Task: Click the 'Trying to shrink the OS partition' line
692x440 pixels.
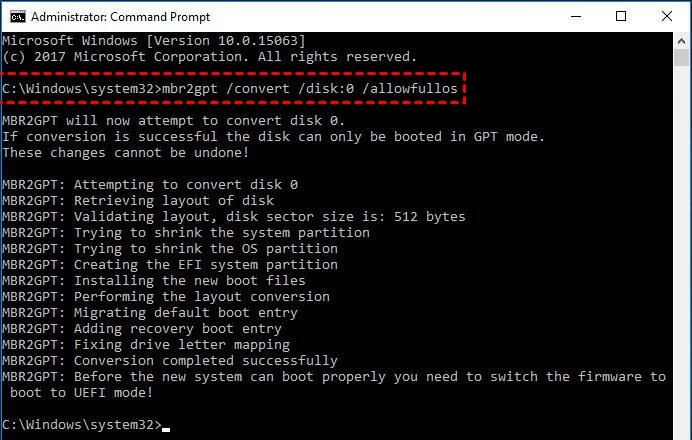Action: pos(169,249)
